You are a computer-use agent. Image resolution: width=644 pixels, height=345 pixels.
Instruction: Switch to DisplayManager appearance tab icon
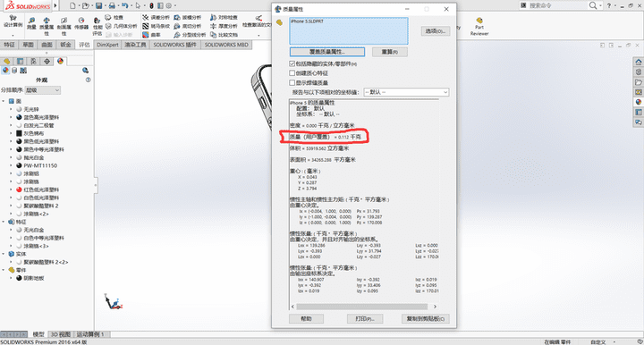click(x=61, y=61)
